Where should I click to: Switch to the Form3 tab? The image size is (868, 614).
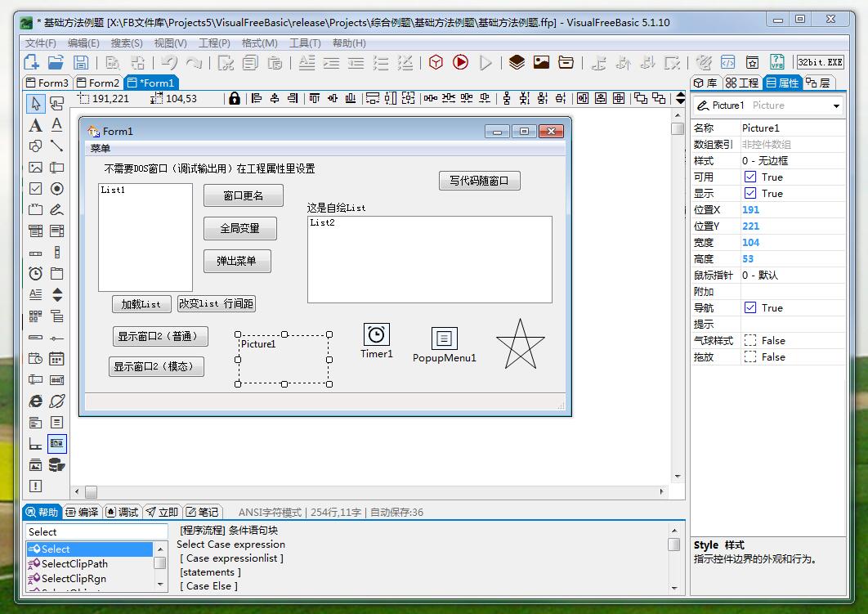(47, 83)
